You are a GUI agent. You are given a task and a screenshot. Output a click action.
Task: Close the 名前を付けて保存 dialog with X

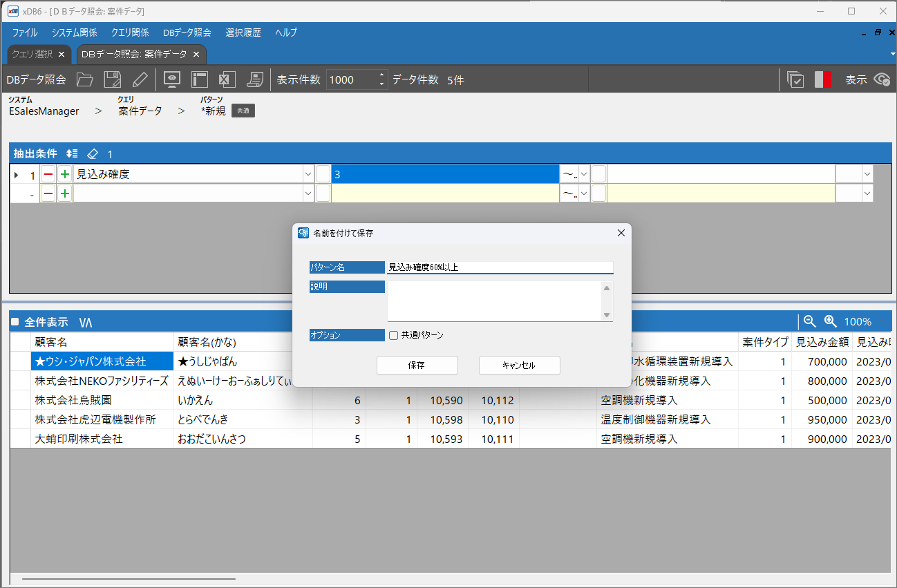pyautogui.click(x=621, y=233)
